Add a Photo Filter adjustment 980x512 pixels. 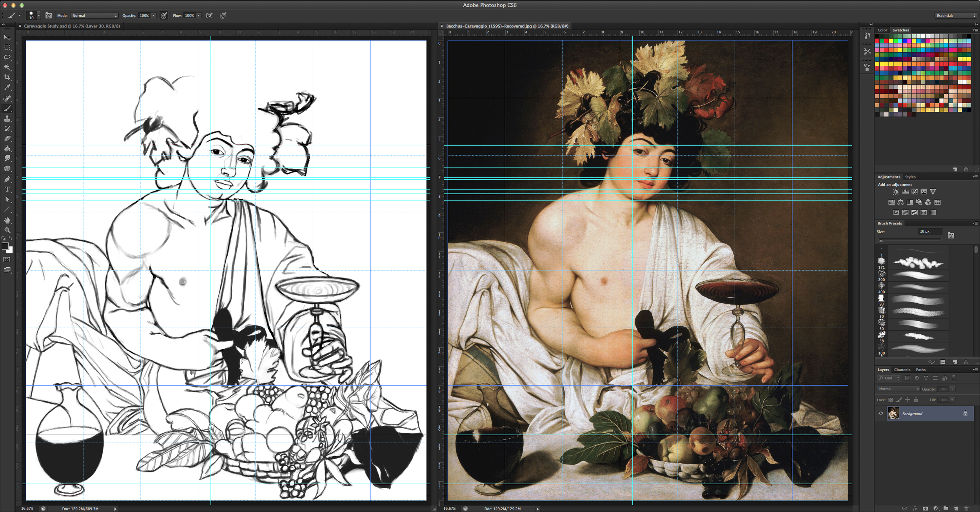coord(919,202)
